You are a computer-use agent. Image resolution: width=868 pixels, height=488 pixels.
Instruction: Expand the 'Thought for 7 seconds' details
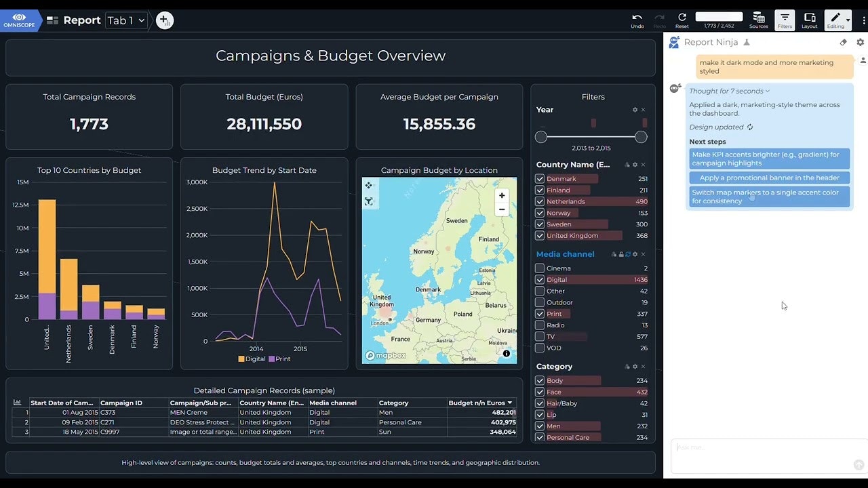tap(730, 91)
